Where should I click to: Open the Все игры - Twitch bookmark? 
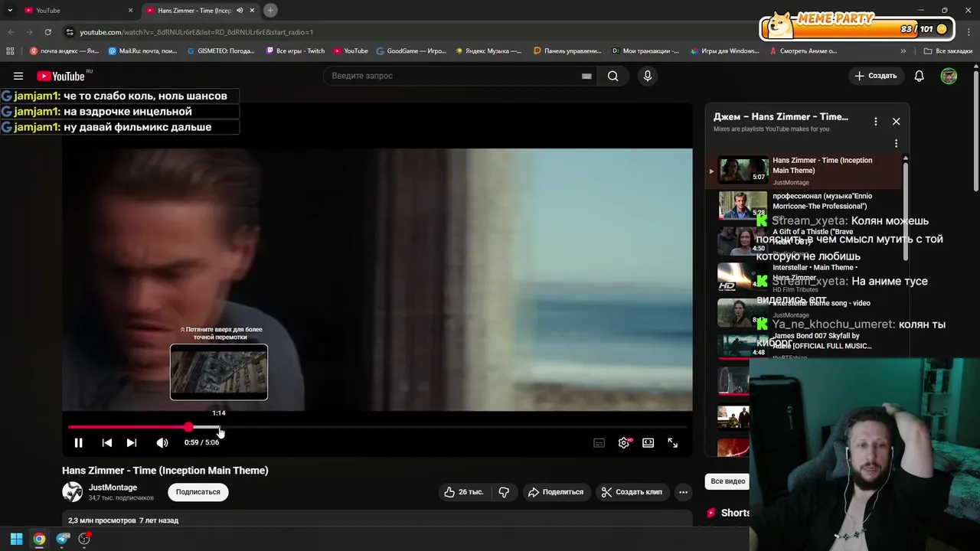pyautogui.click(x=296, y=51)
